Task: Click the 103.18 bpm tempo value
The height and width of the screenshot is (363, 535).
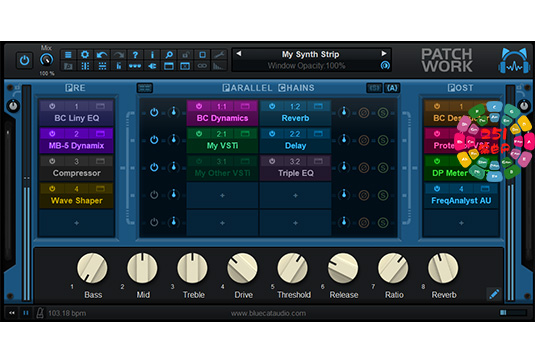Action: click(x=67, y=313)
